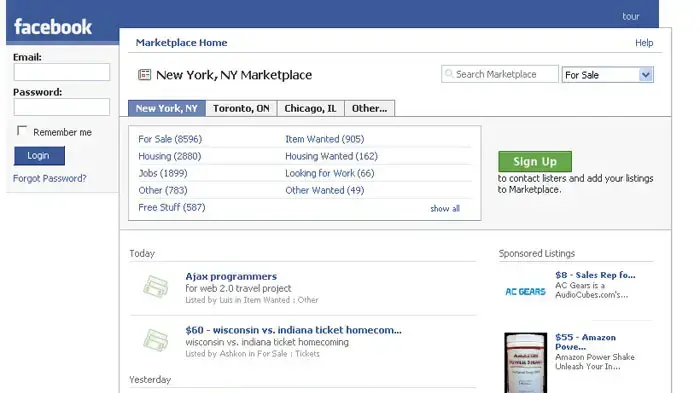Click the 'Sponsored Listings' heading
700x393 pixels.
click(x=537, y=253)
